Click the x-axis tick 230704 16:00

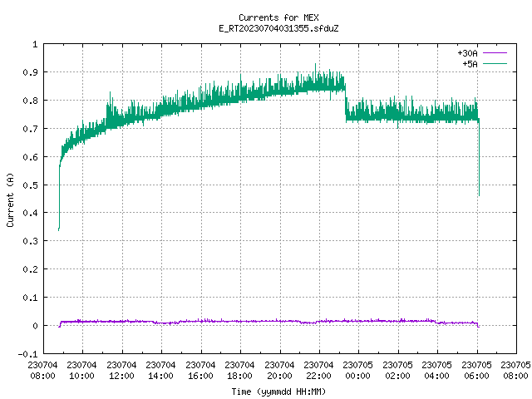pos(200,370)
